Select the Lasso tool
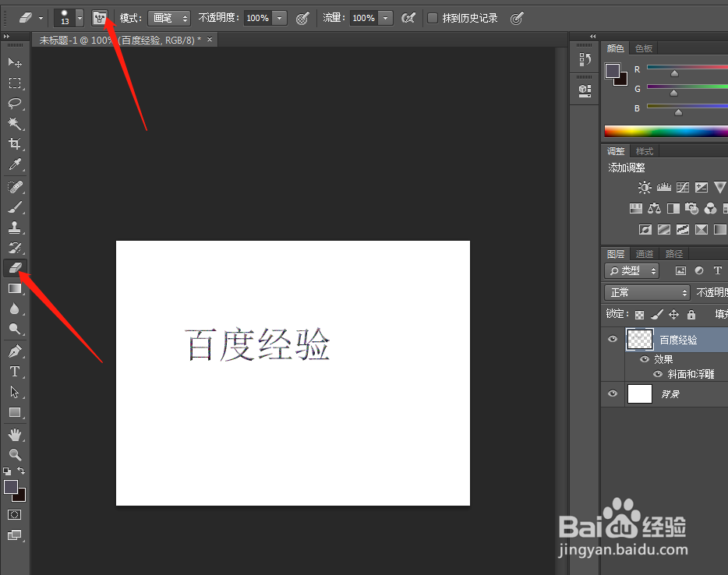Viewport: 728px width, 575px height. point(15,104)
